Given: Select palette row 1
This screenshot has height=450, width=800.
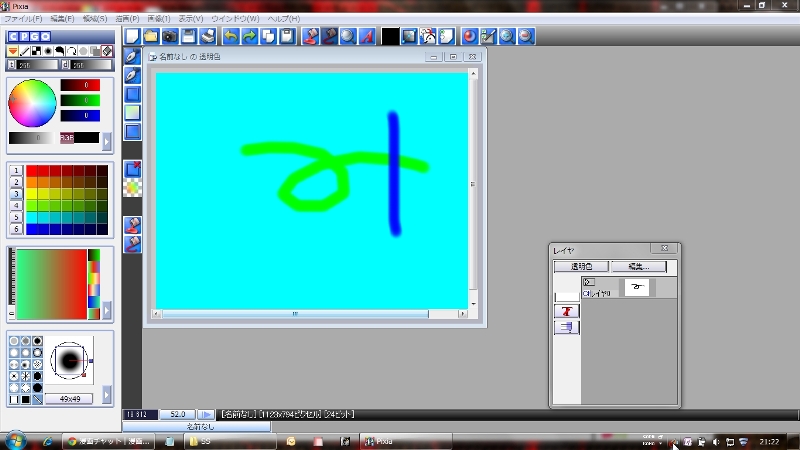Looking at the screenshot, I should coord(16,170).
